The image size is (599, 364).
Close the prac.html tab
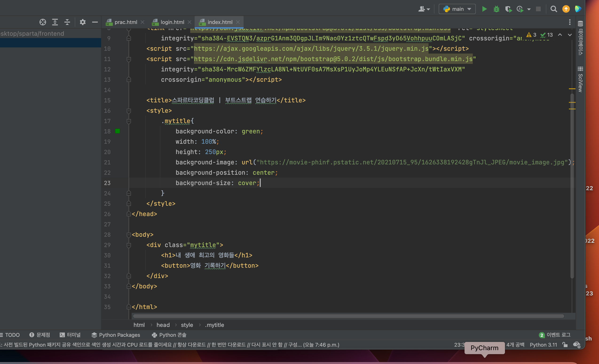click(142, 22)
